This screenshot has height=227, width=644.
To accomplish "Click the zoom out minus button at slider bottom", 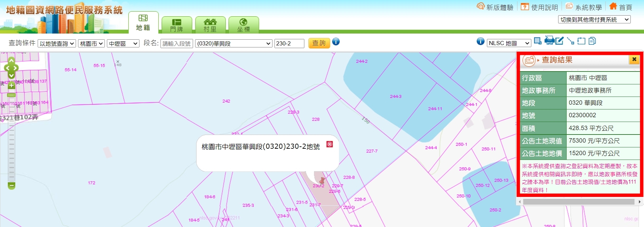I will 12,186.
